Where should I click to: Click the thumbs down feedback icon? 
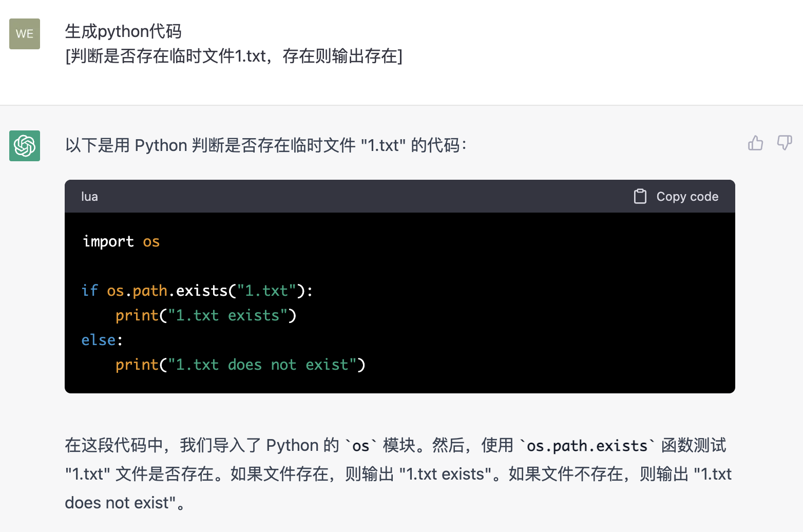coord(785,143)
